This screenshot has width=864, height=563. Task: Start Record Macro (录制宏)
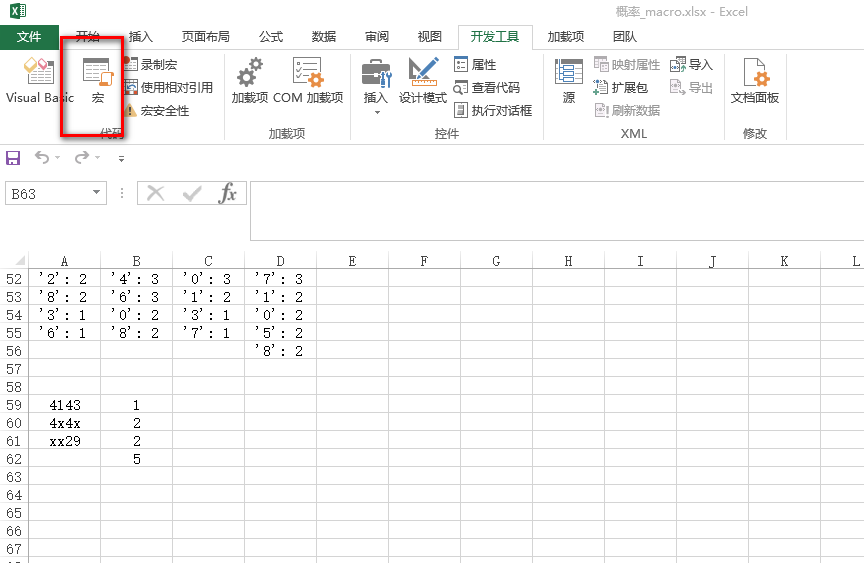(x=150, y=64)
